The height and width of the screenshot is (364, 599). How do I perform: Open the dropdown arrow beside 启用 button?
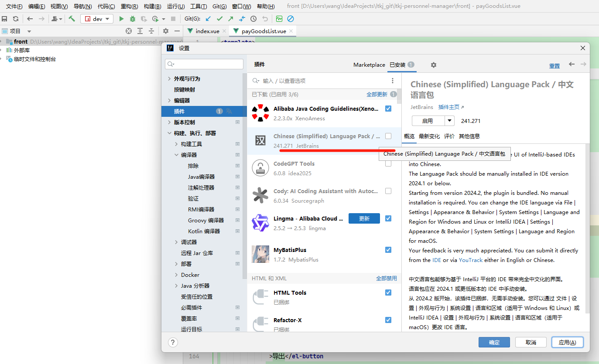449,121
